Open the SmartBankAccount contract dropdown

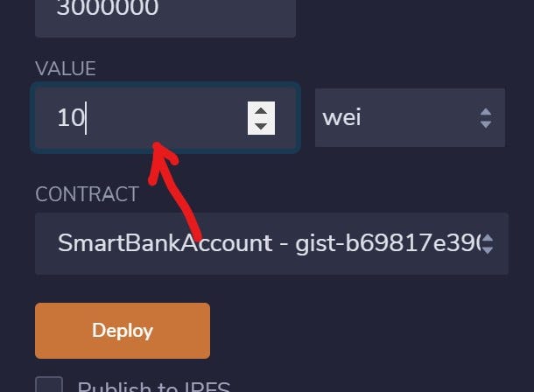pyautogui.click(x=271, y=243)
